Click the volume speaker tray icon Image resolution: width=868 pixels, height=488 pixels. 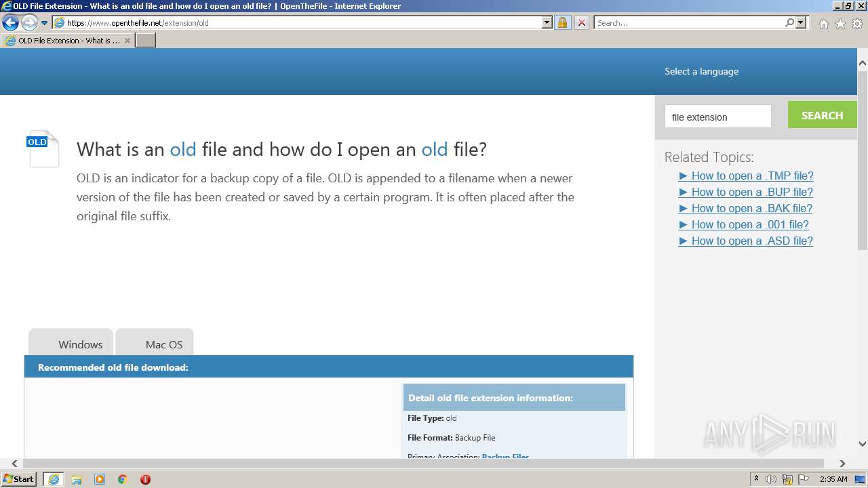pos(771,479)
